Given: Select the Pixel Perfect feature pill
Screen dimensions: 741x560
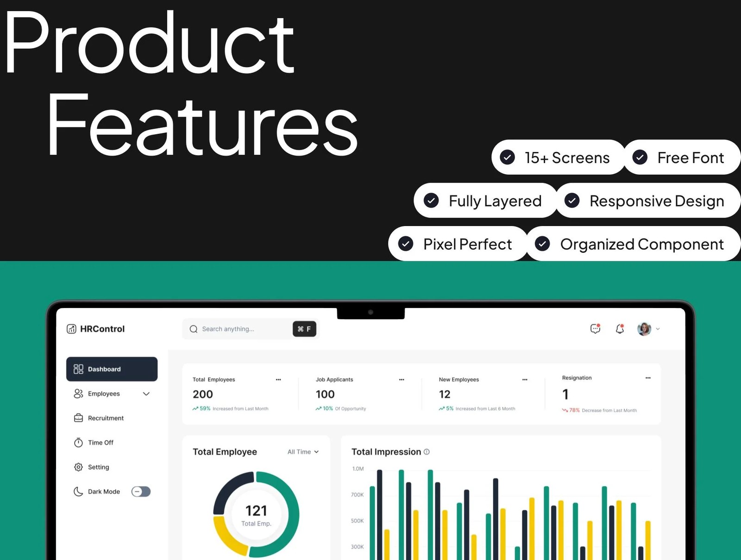Looking at the screenshot, I should (458, 244).
